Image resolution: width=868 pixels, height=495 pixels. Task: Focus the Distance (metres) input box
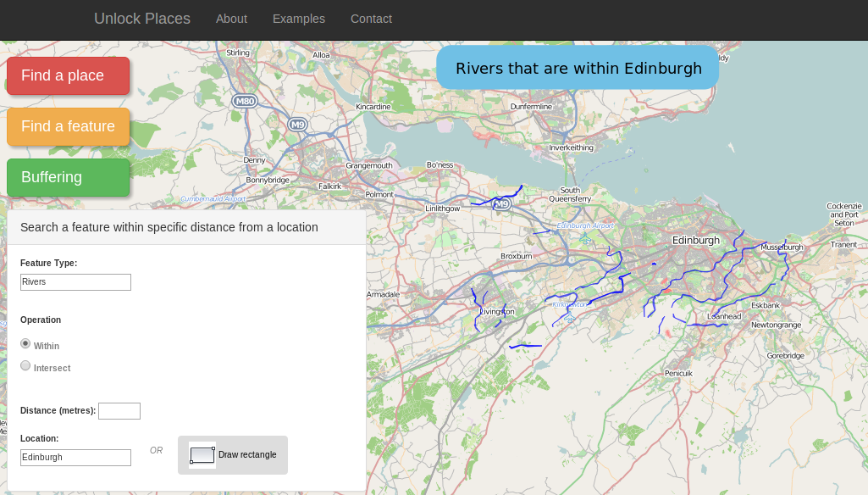(x=119, y=411)
